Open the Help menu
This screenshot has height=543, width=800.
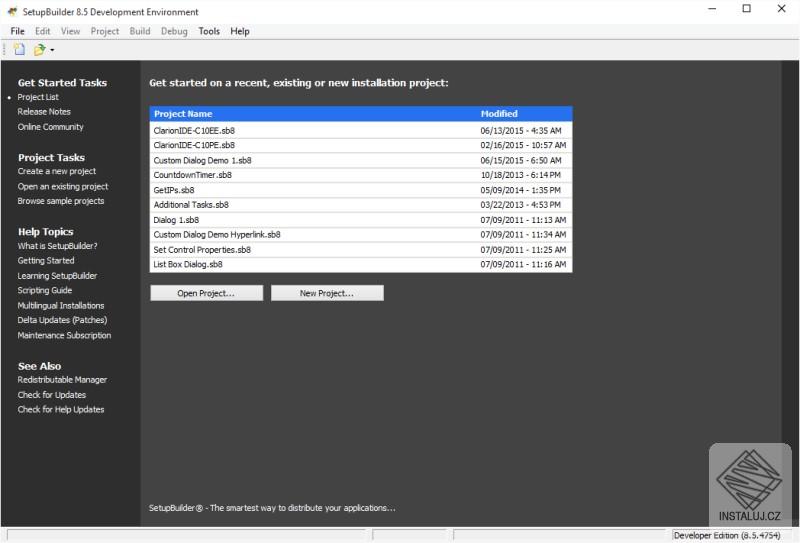[240, 31]
